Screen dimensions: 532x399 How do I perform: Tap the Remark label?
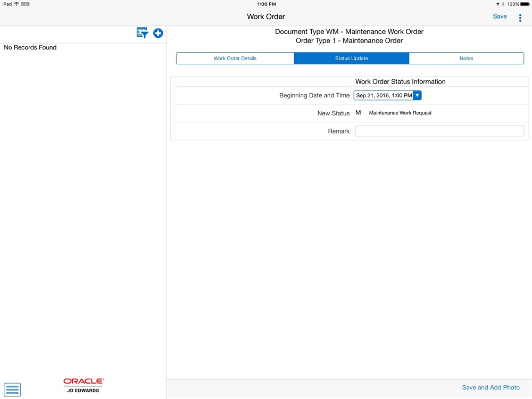pos(338,131)
